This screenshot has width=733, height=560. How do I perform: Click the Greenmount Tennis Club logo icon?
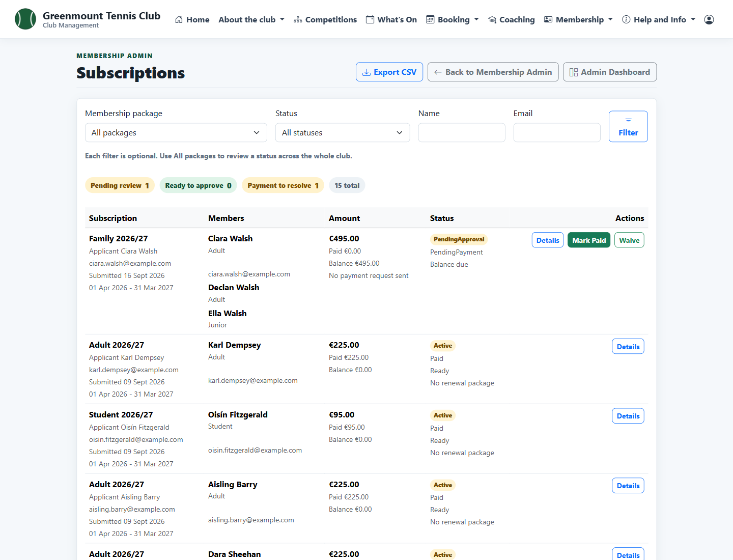[25, 19]
